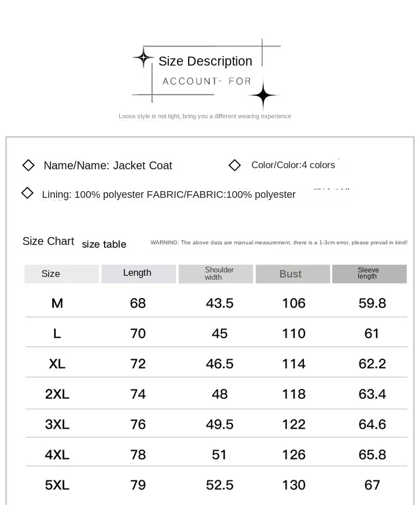Select the Size column header
Viewport: 420px width, 505px height.
tap(62, 274)
